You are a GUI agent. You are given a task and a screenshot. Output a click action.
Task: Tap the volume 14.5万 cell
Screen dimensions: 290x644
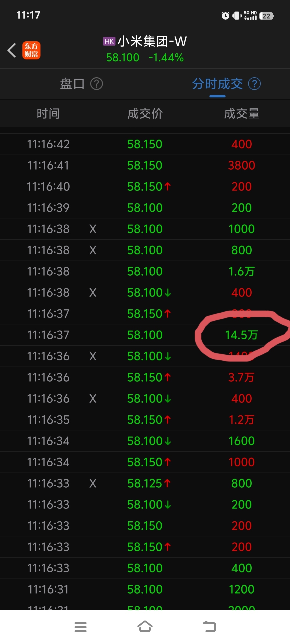241,335
